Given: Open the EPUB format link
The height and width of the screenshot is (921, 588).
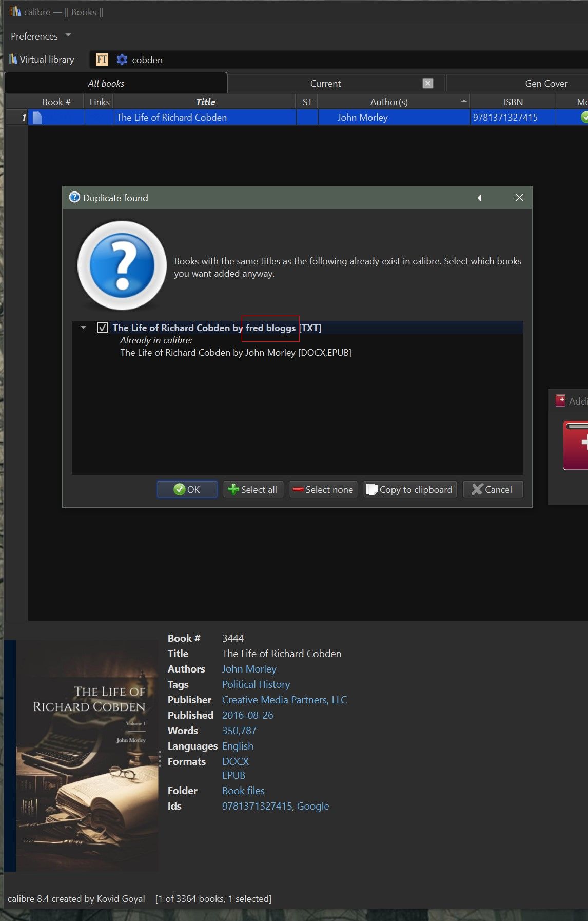Looking at the screenshot, I should click(233, 775).
